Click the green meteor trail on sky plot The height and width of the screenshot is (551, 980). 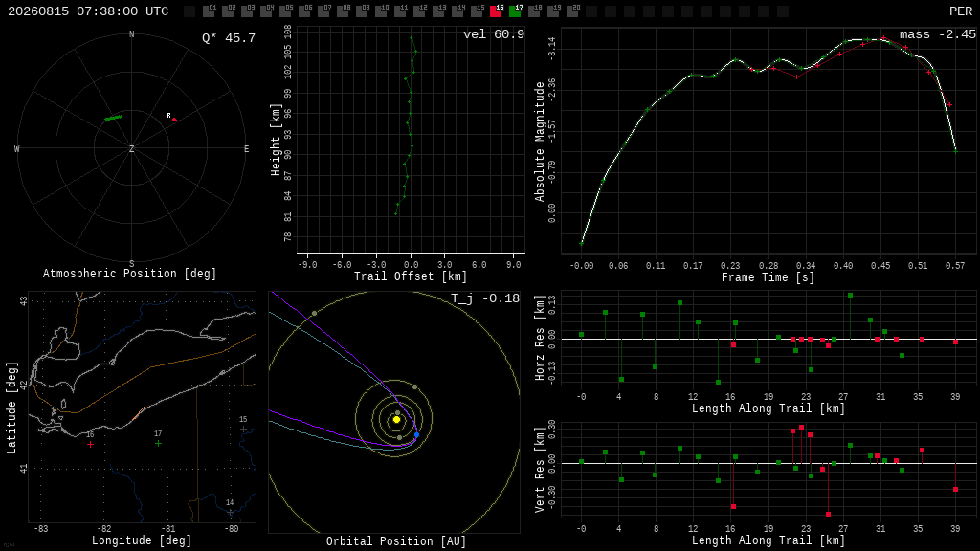113,118
